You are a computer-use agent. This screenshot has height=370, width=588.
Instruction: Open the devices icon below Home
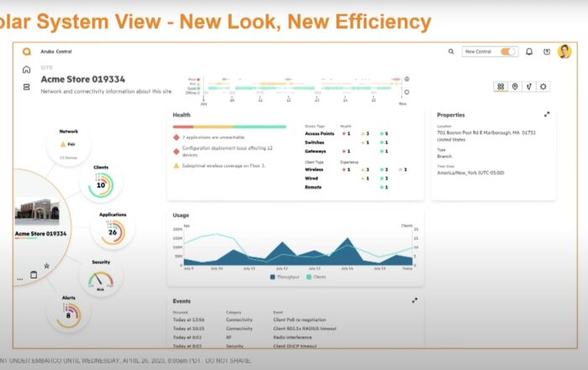click(27, 87)
